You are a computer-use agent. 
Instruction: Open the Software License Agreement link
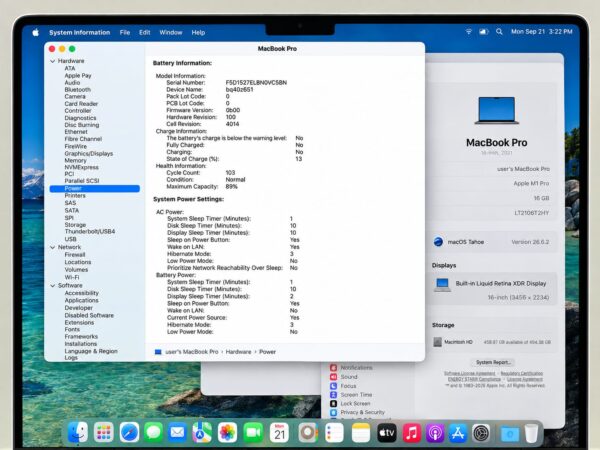(x=470, y=373)
